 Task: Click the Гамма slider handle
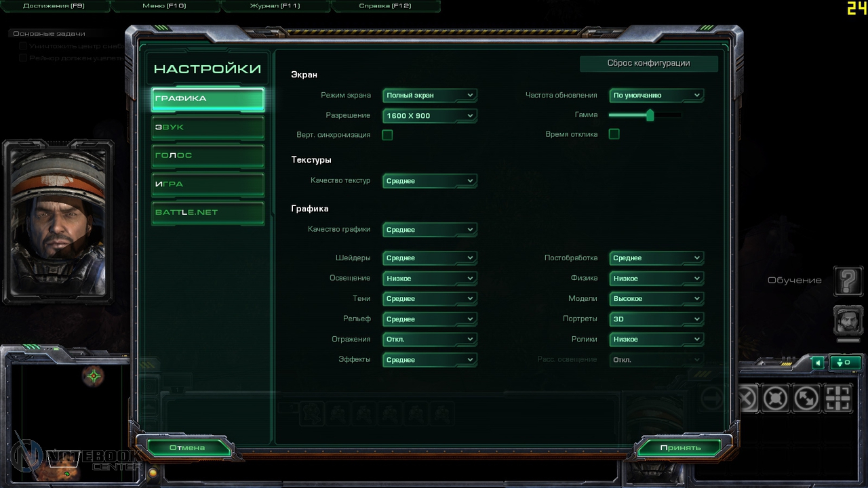click(x=650, y=115)
